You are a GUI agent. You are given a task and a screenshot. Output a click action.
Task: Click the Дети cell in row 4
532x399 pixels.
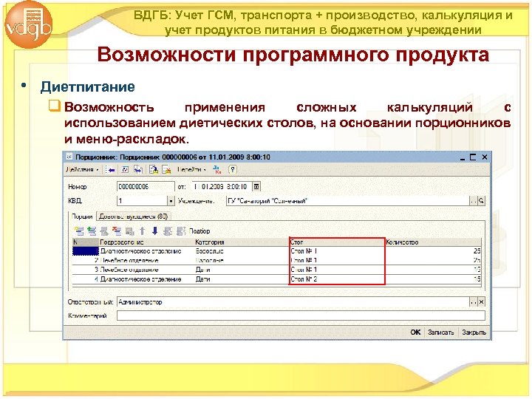(x=242, y=279)
